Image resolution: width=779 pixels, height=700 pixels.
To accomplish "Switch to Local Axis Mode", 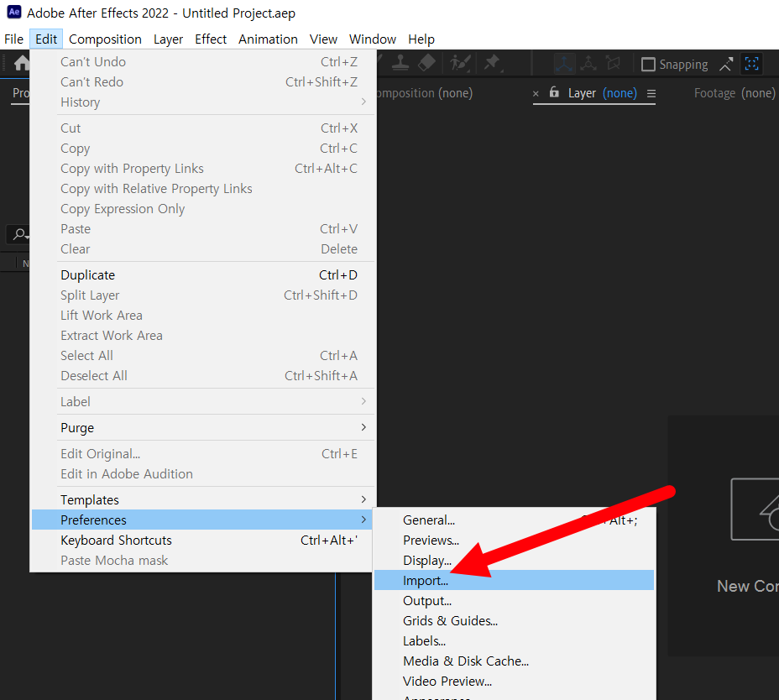I will coord(564,64).
